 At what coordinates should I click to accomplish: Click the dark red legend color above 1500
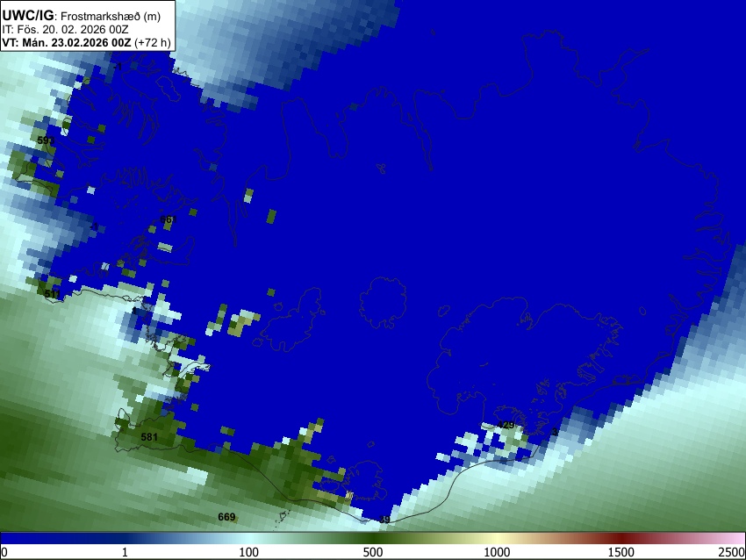pyautogui.click(x=621, y=539)
